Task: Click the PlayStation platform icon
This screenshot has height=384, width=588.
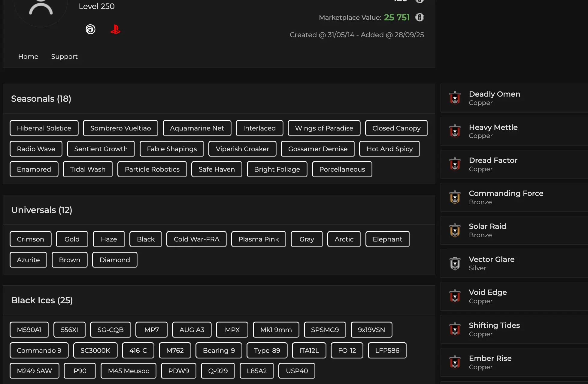Action: (115, 29)
